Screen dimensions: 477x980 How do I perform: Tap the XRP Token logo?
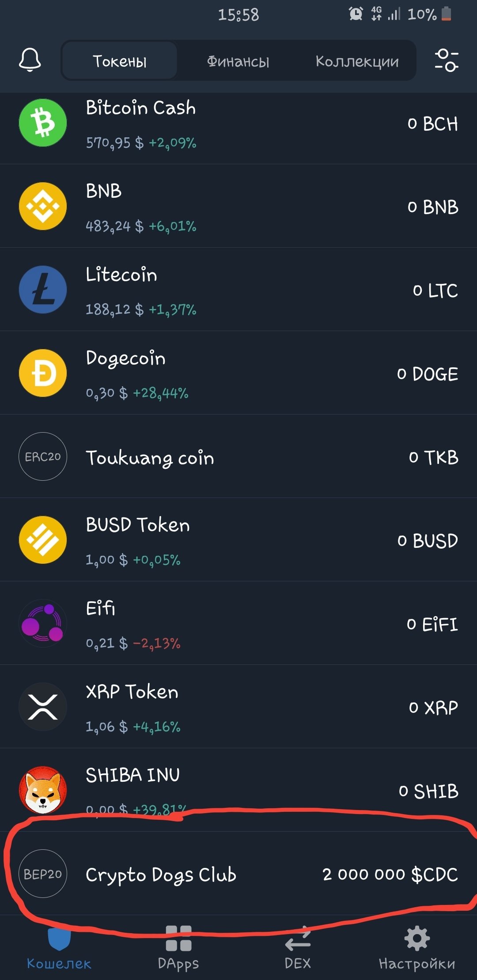coord(43,707)
